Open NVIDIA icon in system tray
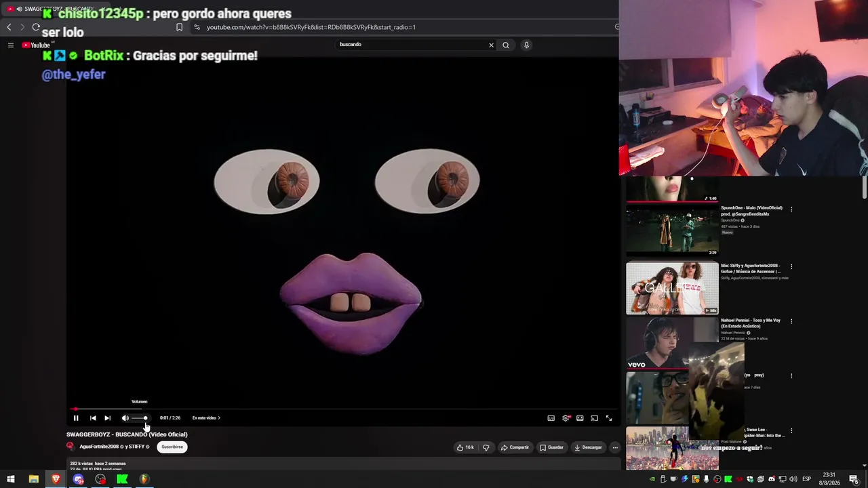The height and width of the screenshot is (488, 868). pyautogui.click(x=652, y=479)
